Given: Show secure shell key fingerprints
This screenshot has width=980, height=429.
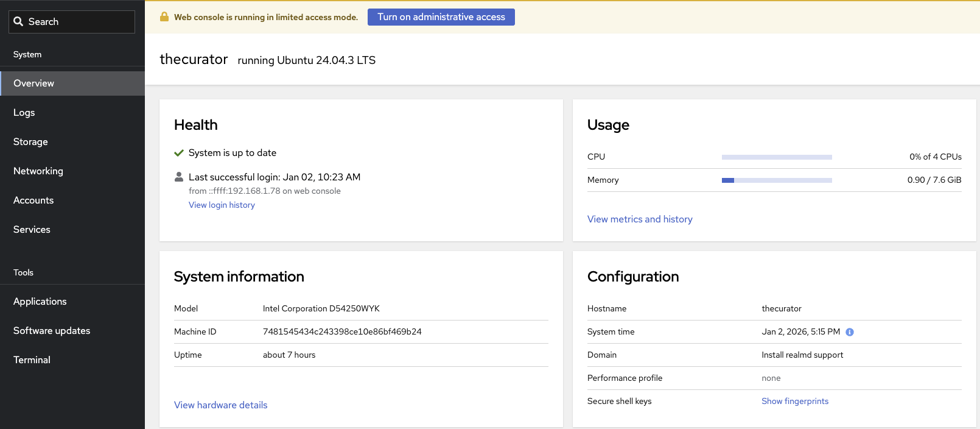Looking at the screenshot, I should (x=795, y=402).
